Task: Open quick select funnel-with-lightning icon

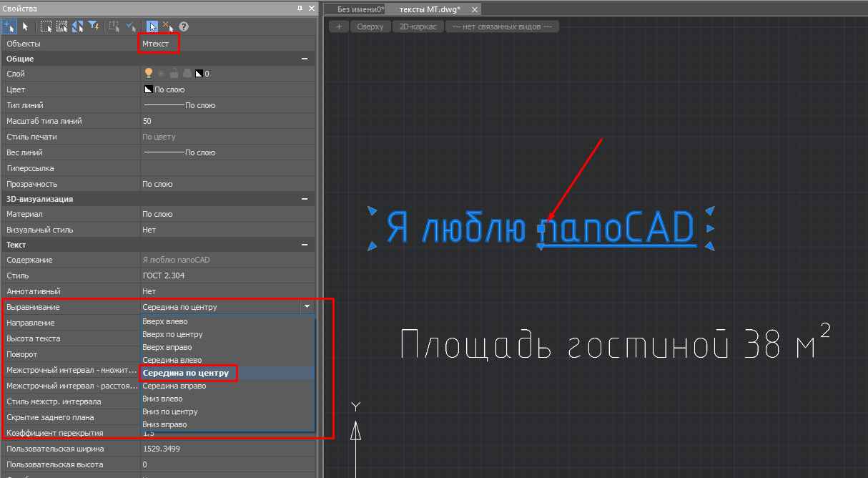Action: 94,26
